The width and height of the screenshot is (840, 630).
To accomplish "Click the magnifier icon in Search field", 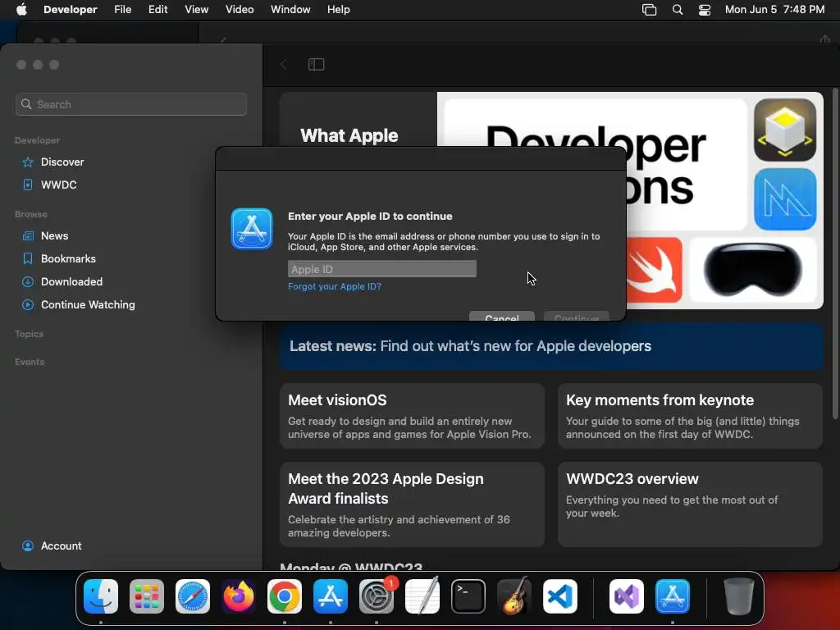I will (26, 104).
